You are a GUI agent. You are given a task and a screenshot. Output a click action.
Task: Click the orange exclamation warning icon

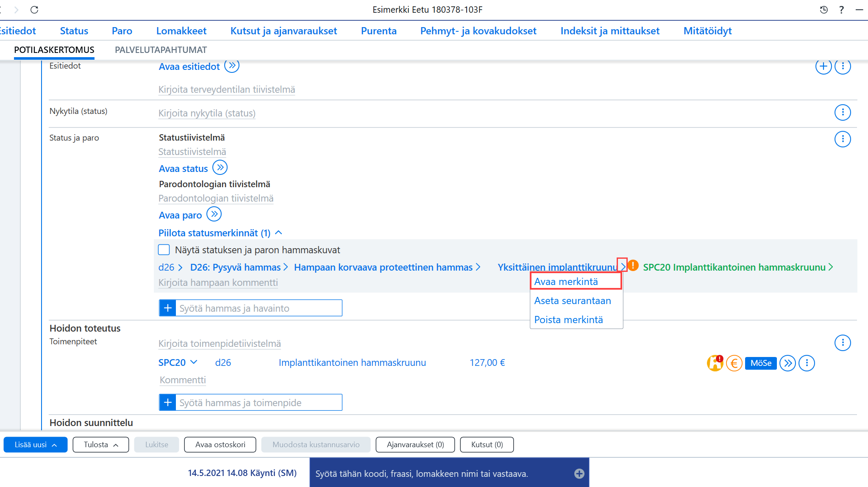click(633, 266)
